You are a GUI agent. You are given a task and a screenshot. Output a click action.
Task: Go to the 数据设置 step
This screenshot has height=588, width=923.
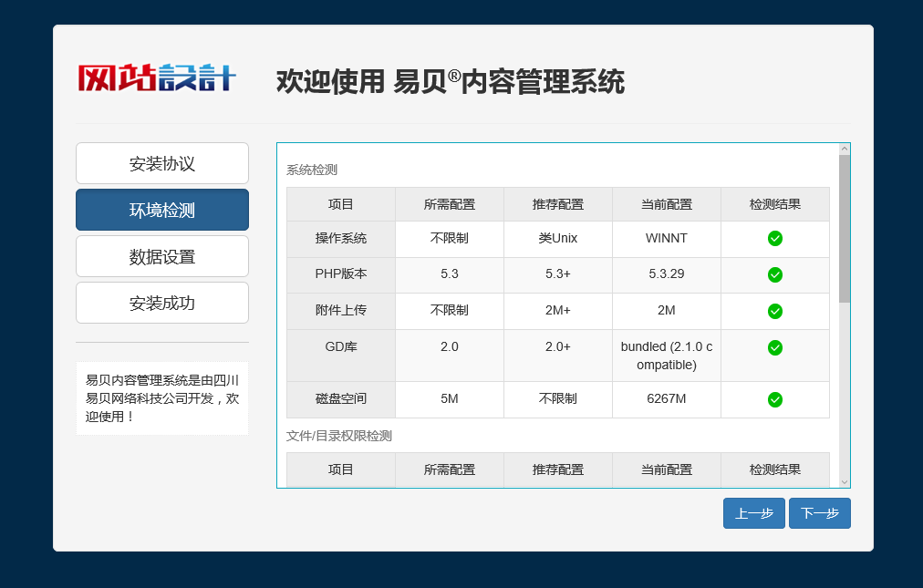pos(162,257)
